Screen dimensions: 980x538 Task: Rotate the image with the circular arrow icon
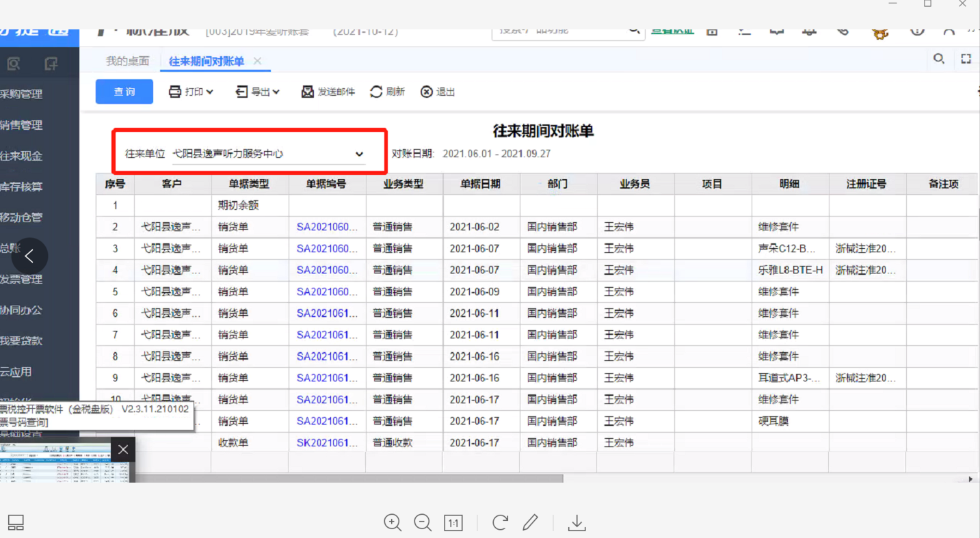point(500,523)
